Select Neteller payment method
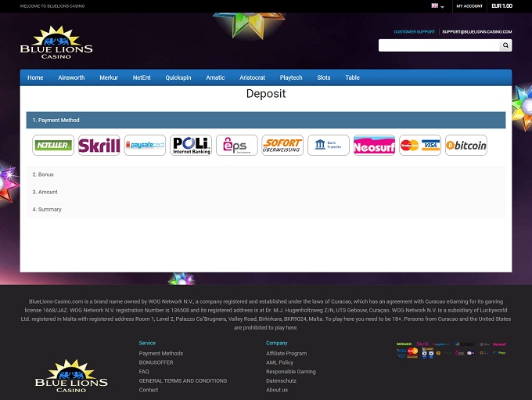Image resolution: width=532 pixels, height=400 pixels. coord(53,145)
